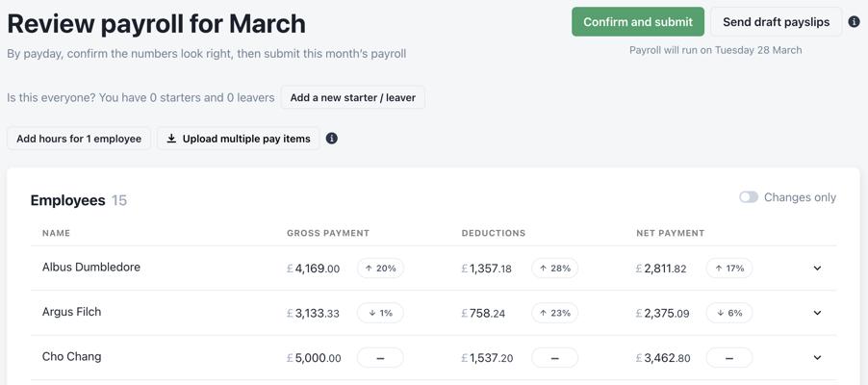Viewport: 868px width, 385px height.
Task: Click Argus Filch gross payment 1% decrease badge
Action: 380,313
